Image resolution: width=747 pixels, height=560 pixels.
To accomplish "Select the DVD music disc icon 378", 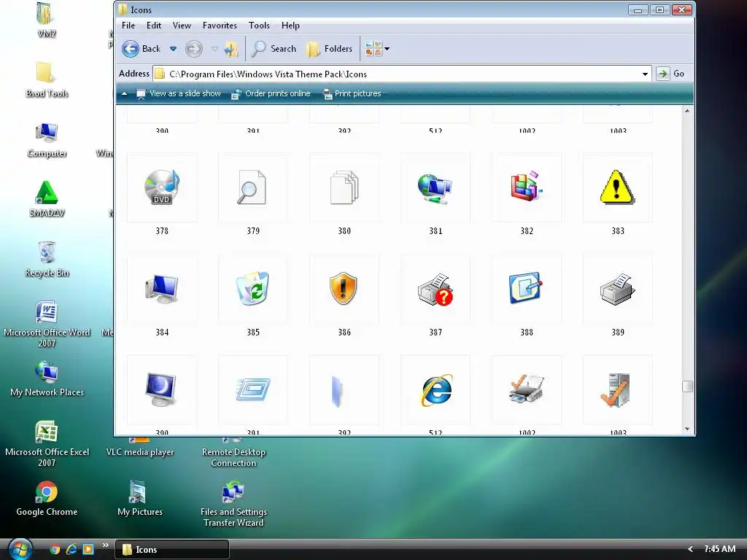I will click(162, 187).
